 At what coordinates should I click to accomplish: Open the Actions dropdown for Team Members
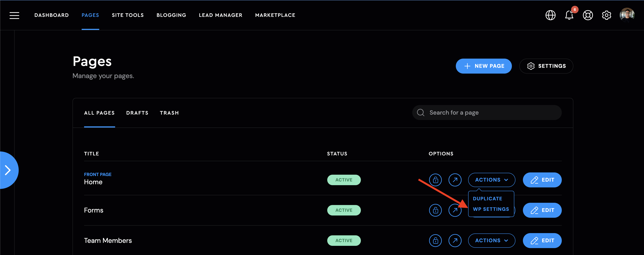(492, 240)
